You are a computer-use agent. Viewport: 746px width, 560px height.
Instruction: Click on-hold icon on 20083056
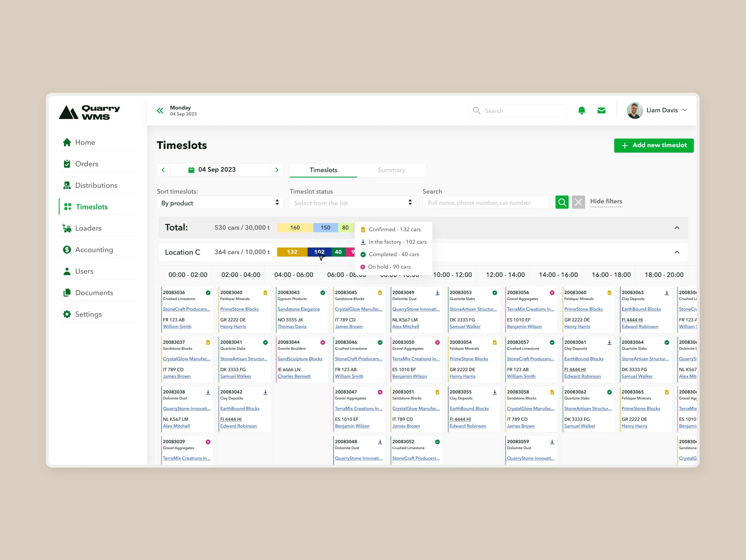(552, 293)
